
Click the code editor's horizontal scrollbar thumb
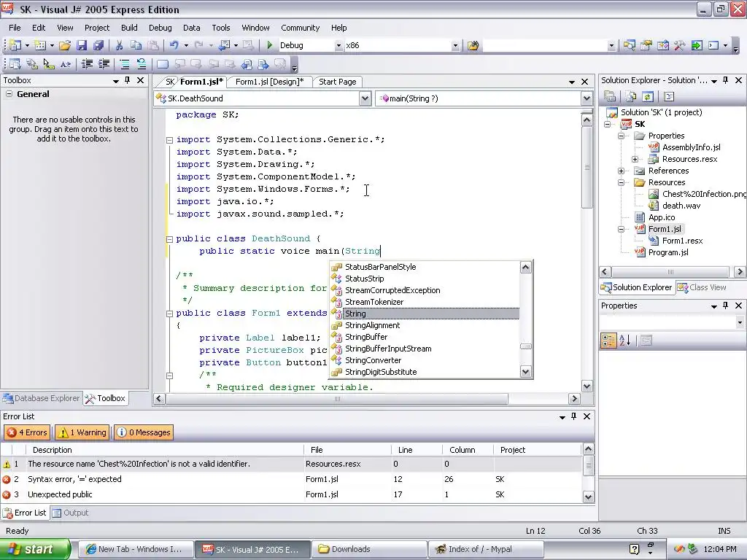tap(337, 399)
